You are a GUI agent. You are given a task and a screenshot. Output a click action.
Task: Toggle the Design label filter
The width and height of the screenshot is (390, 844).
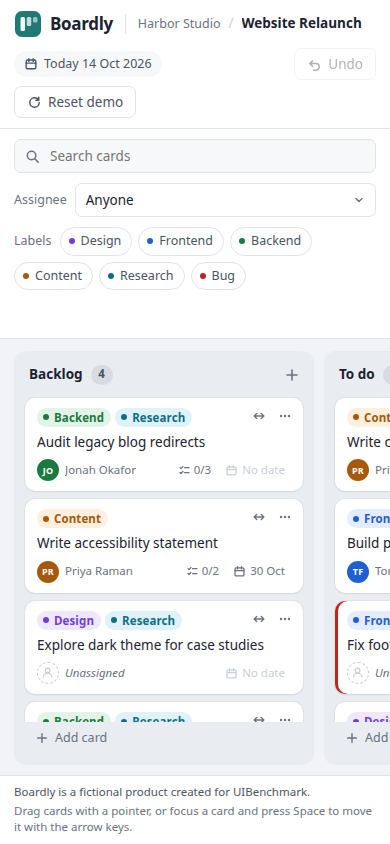point(96,241)
